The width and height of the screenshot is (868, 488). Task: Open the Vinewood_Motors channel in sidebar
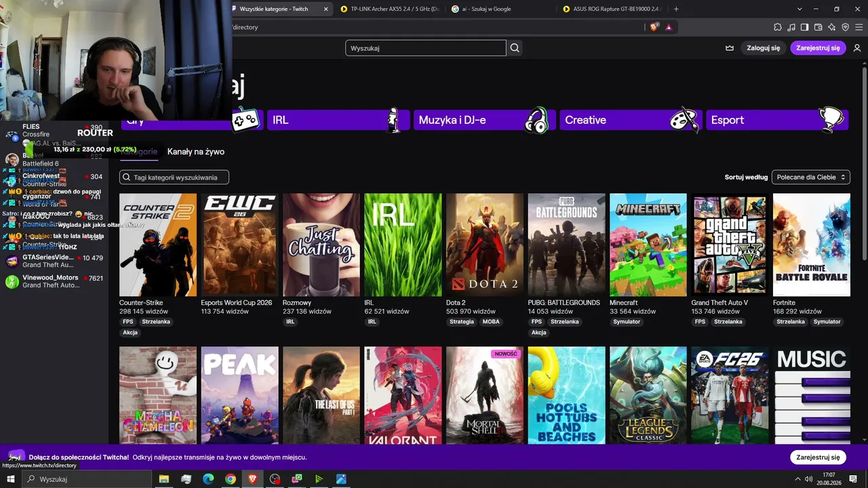[54, 281]
